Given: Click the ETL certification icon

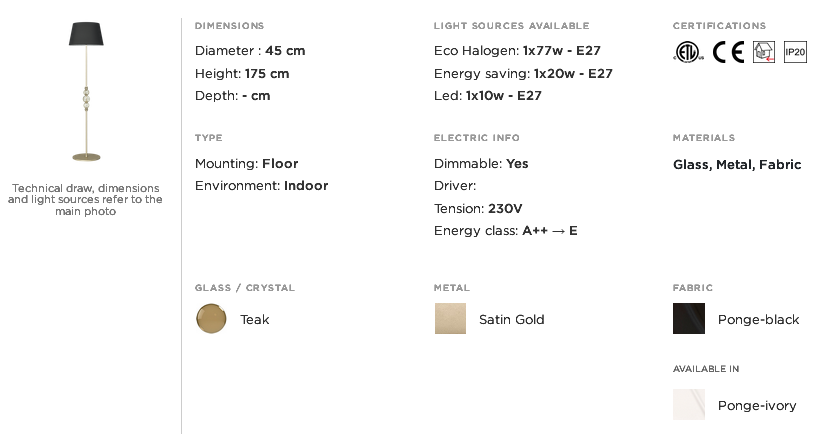Looking at the screenshot, I should [688, 52].
